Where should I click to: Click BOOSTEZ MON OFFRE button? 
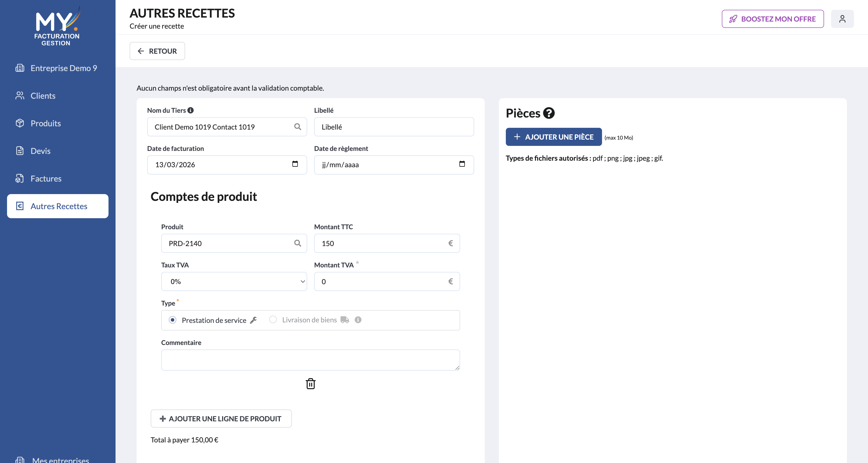tap(773, 19)
